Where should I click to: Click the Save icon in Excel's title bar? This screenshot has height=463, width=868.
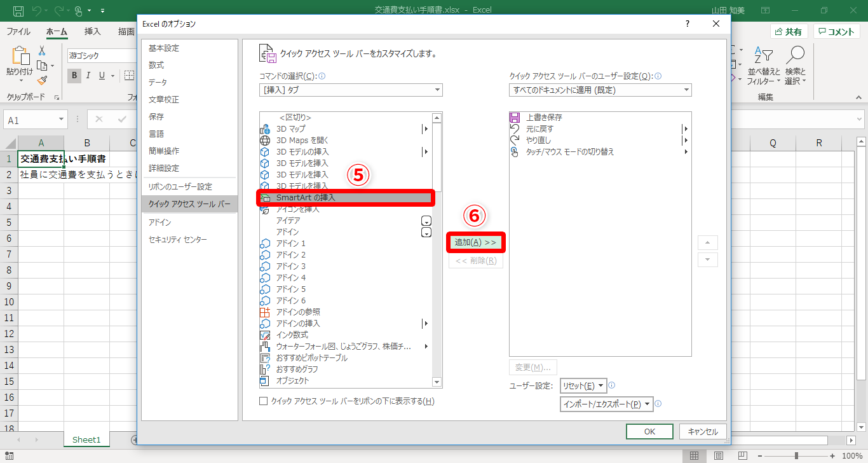(x=18, y=11)
